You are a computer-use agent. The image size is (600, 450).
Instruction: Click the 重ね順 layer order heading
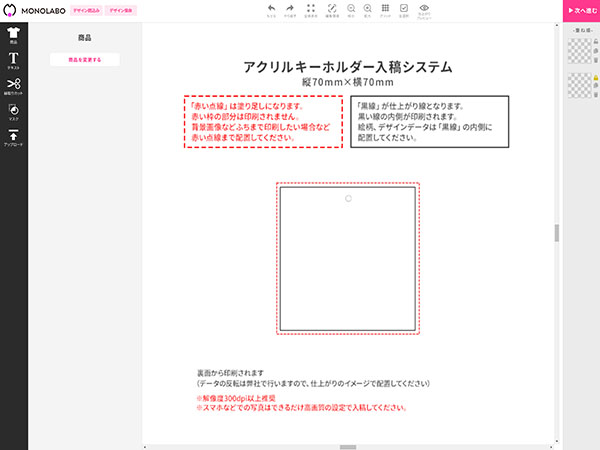coord(583,30)
